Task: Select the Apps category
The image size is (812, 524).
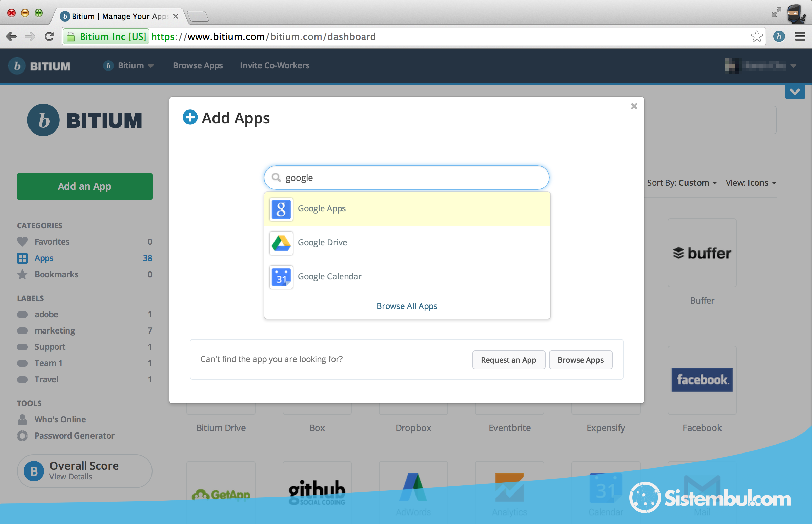Action: pyautogui.click(x=85, y=258)
